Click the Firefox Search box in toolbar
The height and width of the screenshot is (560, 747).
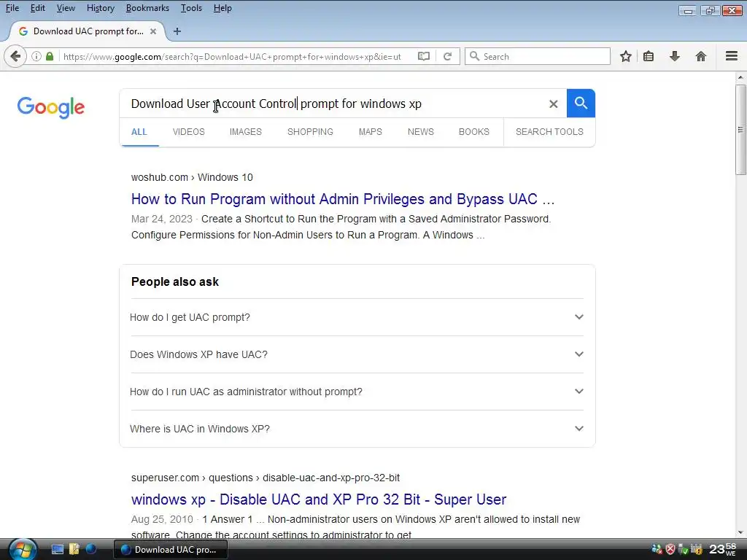538,56
